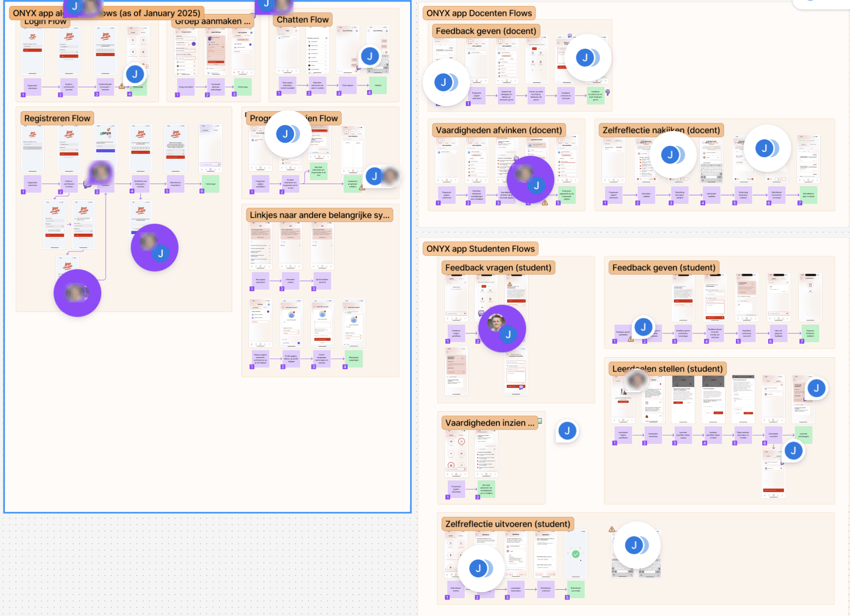The image size is (850, 616).
Task: Click the green 'Chatten' sticky note ending the Chatten Flow
Action: tap(377, 86)
